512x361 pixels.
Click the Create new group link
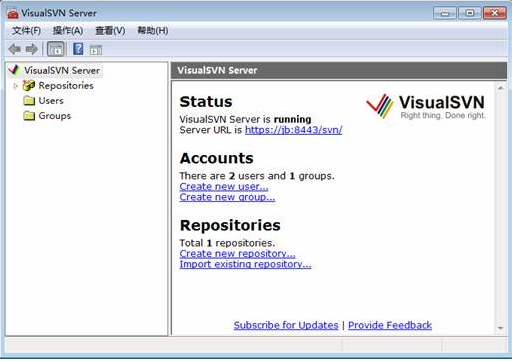tap(227, 197)
